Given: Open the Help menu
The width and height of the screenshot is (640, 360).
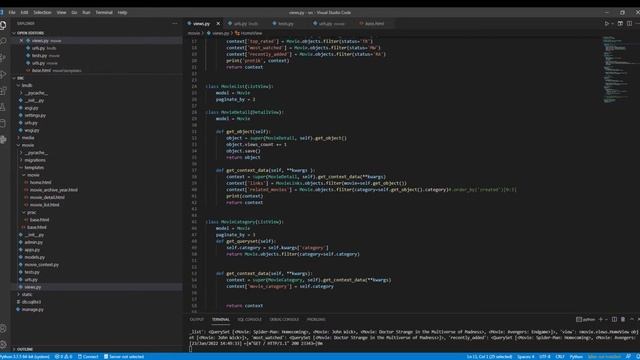Looking at the screenshot, I should (122, 13).
